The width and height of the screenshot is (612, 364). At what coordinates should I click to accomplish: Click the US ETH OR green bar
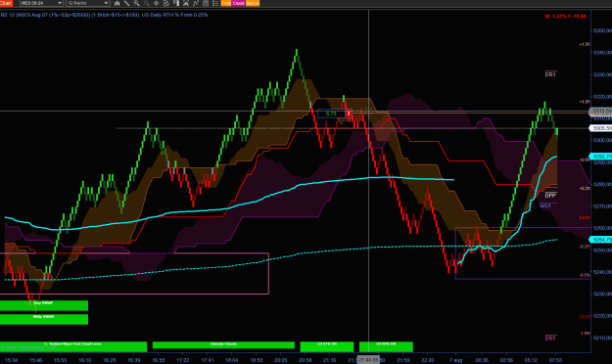pos(327,346)
